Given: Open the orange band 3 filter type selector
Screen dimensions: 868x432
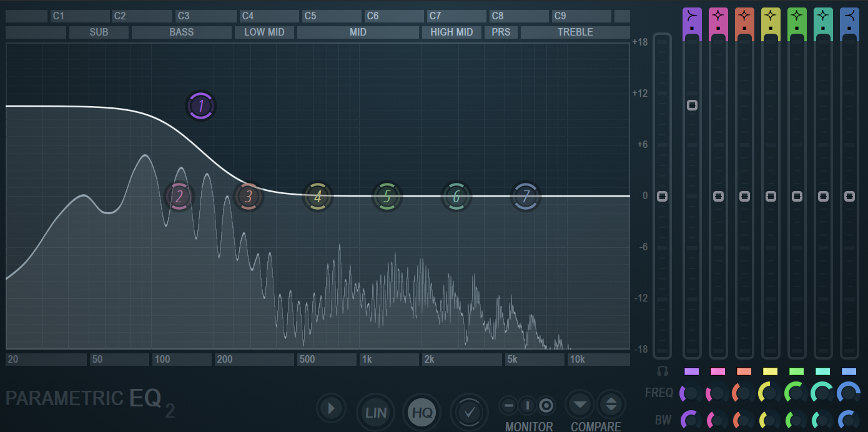Looking at the screenshot, I should tap(744, 15).
